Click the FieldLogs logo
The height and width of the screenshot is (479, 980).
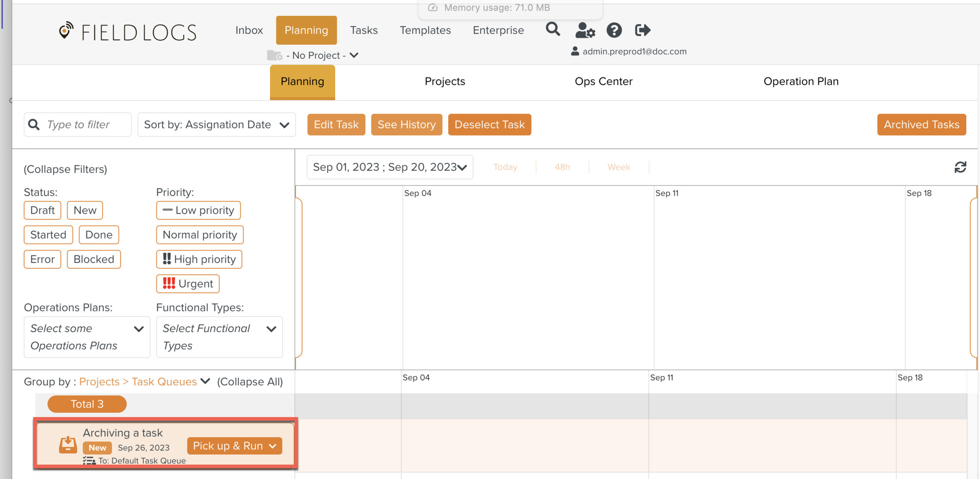[x=127, y=32]
